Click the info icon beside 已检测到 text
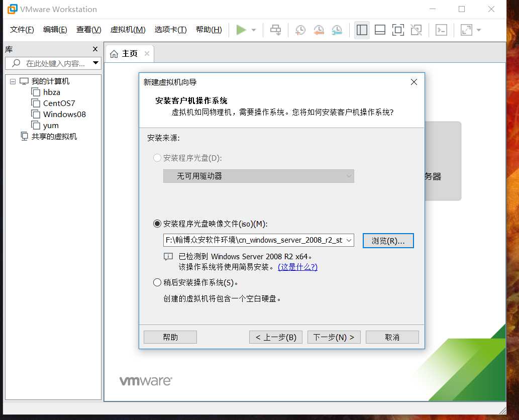Viewport: 519px width, 420px height. (x=168, y=257)
